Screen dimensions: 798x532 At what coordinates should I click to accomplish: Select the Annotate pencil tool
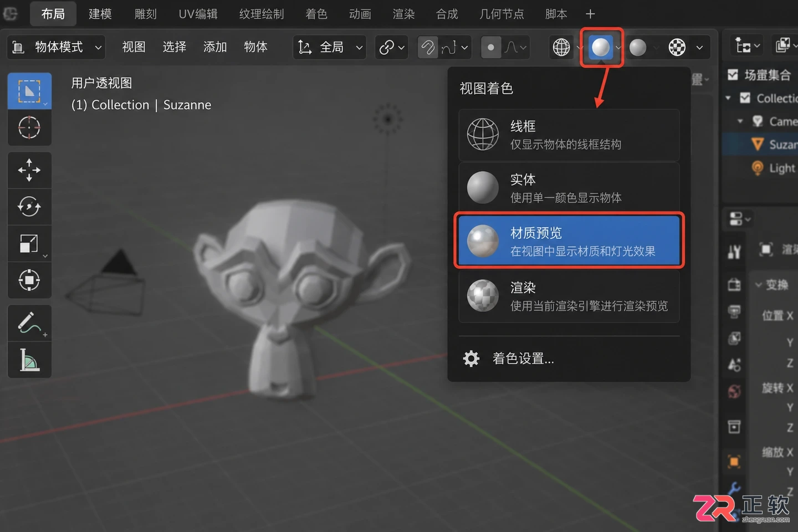(x=29, y=323)
